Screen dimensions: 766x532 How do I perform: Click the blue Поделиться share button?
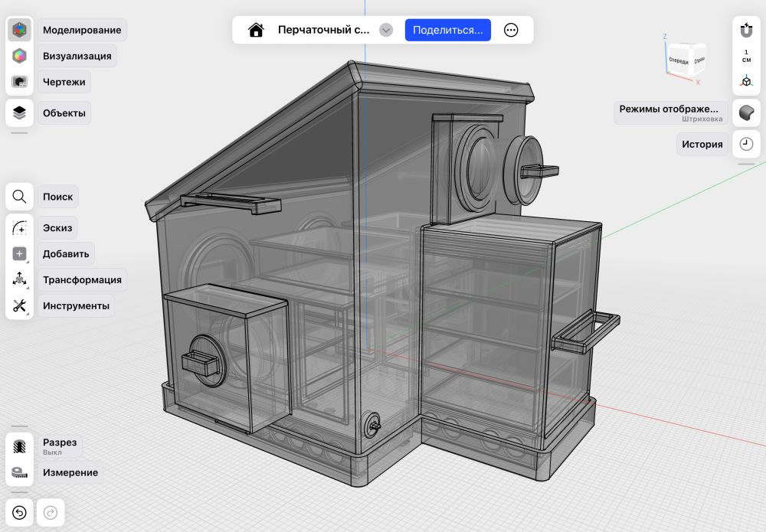(x=447, y=31)
